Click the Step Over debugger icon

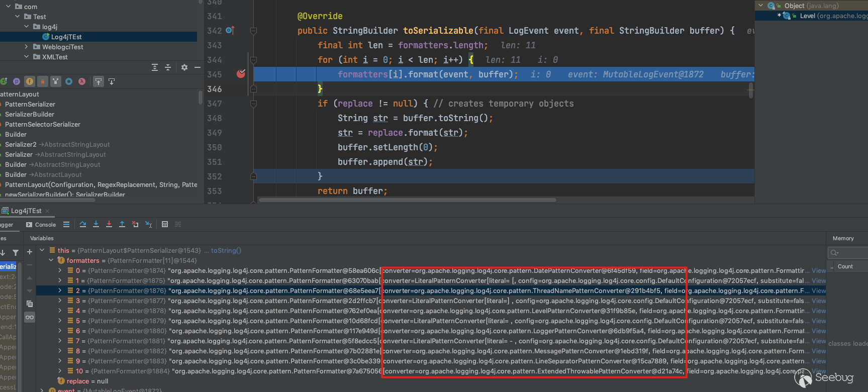pos(83,225)
